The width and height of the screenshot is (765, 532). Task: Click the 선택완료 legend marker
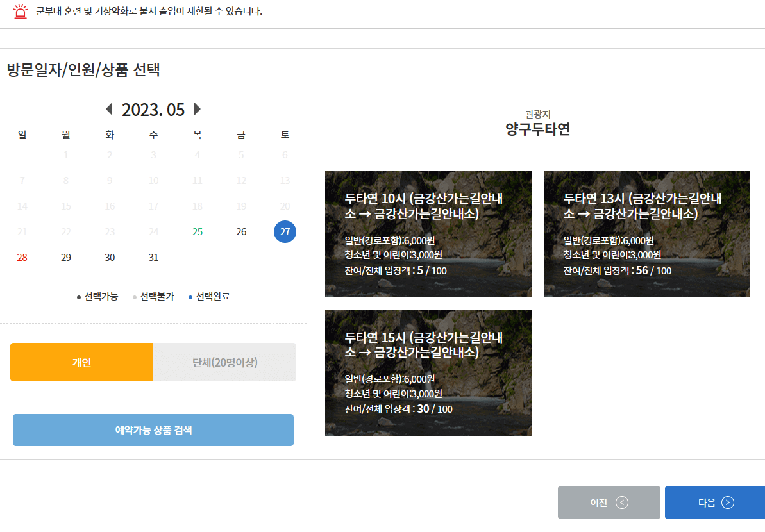189,296
